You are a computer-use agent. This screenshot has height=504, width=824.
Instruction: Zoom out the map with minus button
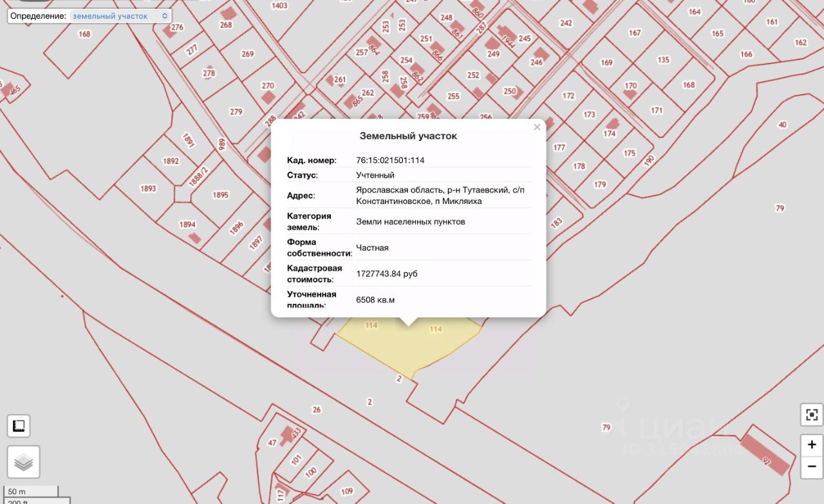[x=812, y=467]
